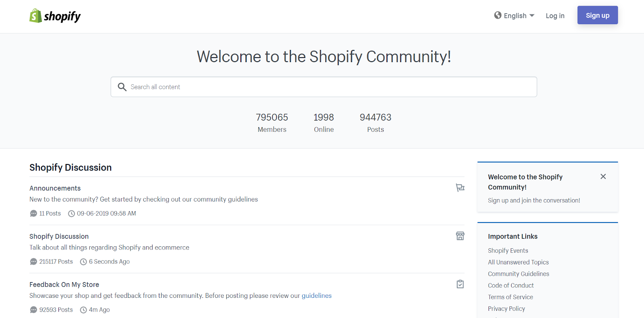Click the globe language icon
The width and height of the screenshot is (644, 318).
click(x=498, y=15)
